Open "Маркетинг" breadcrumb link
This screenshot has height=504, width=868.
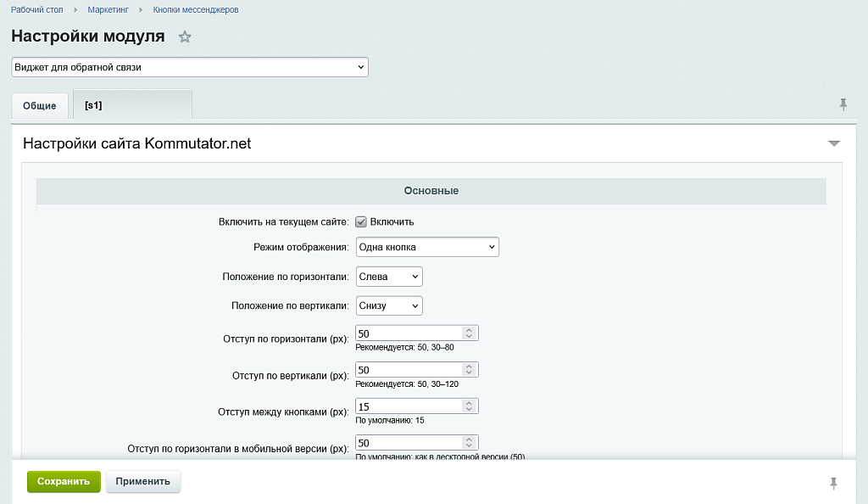(108, 10)
